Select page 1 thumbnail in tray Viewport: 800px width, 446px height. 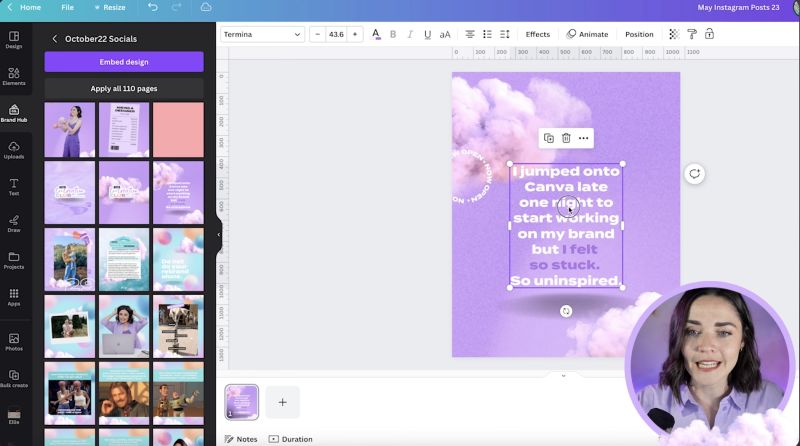[242, 402]
